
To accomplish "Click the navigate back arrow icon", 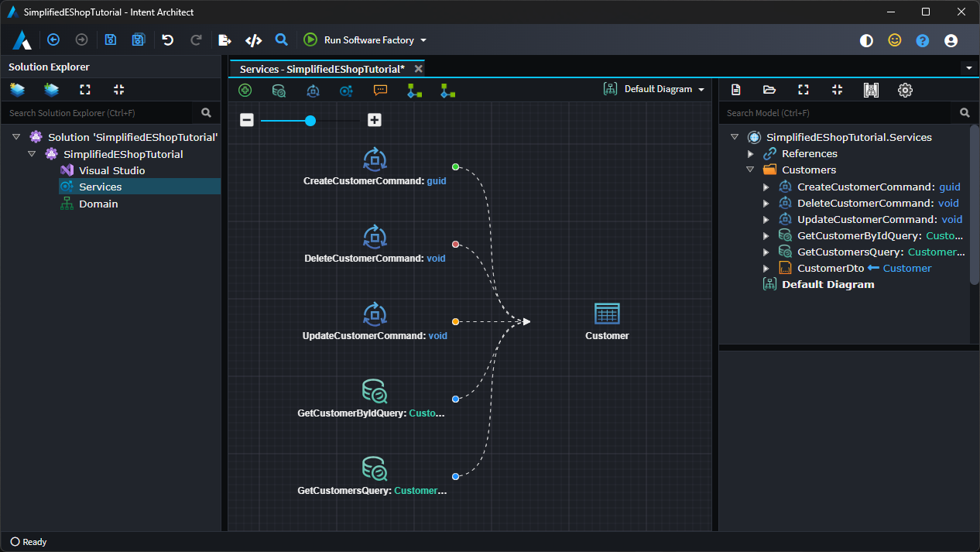I will point(53,40).
